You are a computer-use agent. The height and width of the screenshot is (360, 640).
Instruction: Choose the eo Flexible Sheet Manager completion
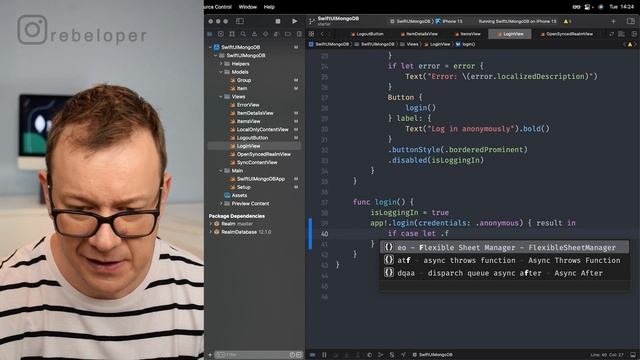pos(504,247)
